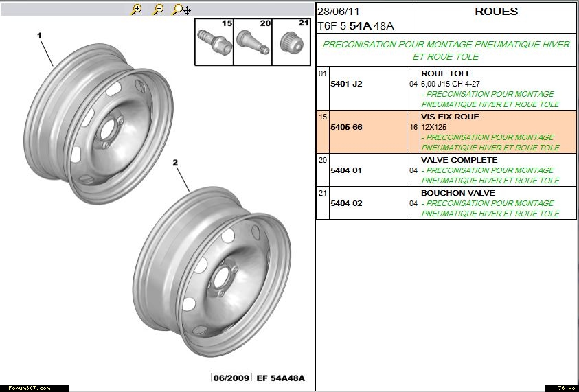Click the zoom in magnifier icon
The image size is (579, 392).
pyautogui.click(x=136, y=10)
